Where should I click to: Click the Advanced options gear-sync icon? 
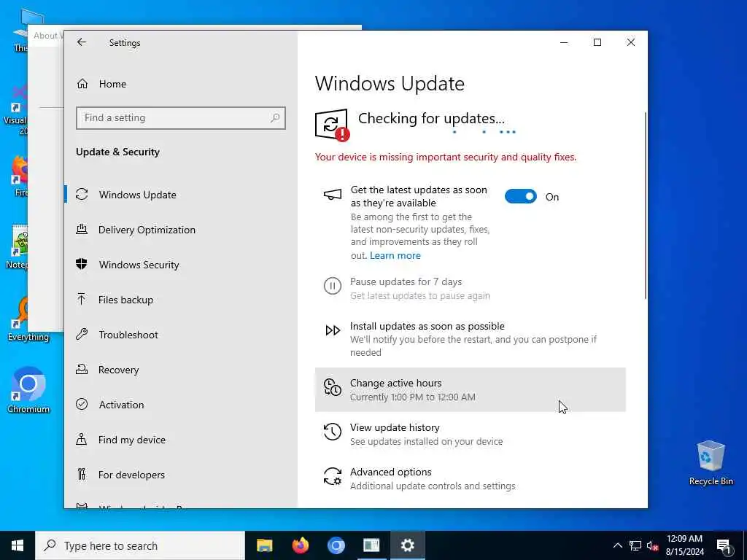pyautogui.click(x=333, y=476)
